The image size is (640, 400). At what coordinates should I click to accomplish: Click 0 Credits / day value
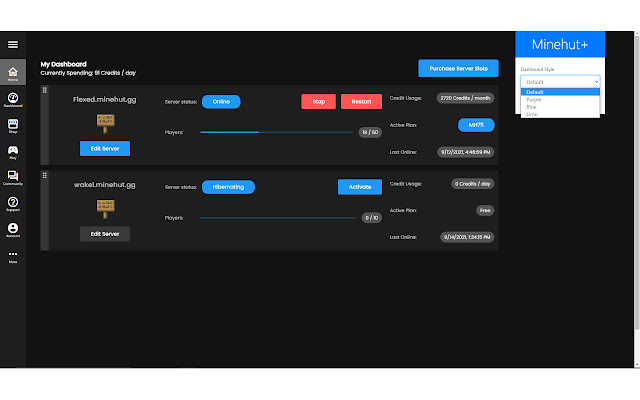coord(473,184)
